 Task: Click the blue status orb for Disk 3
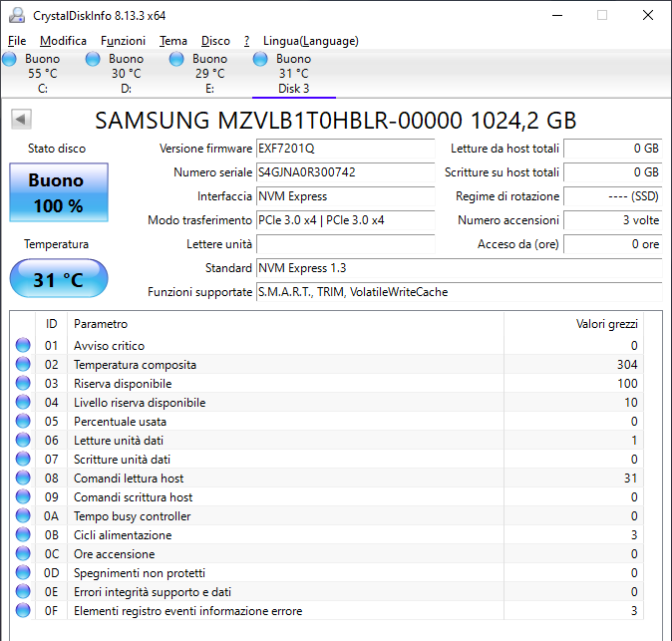pyautogui.click(x=260, y=59)
